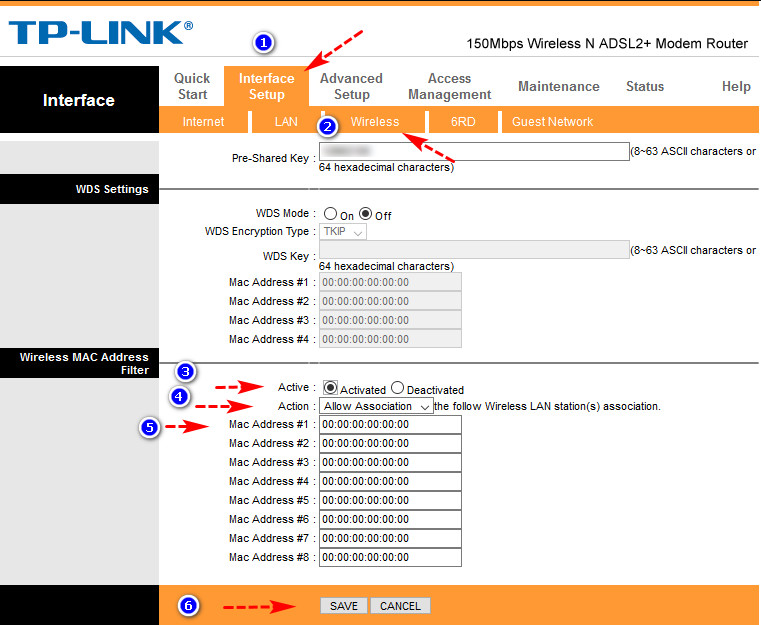Viewport: 761px width, 625px height.
Task: Select the LAN sub-tab
Action: (286, 122)
